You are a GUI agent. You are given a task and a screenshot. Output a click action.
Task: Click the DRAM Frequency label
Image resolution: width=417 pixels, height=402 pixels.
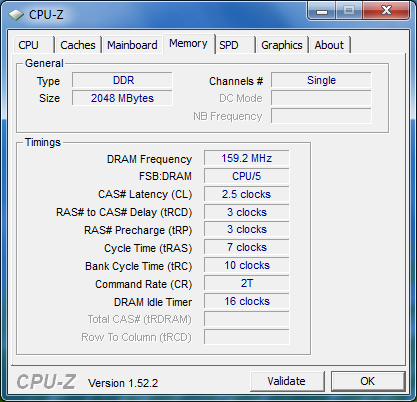click(x=149, y=159)
